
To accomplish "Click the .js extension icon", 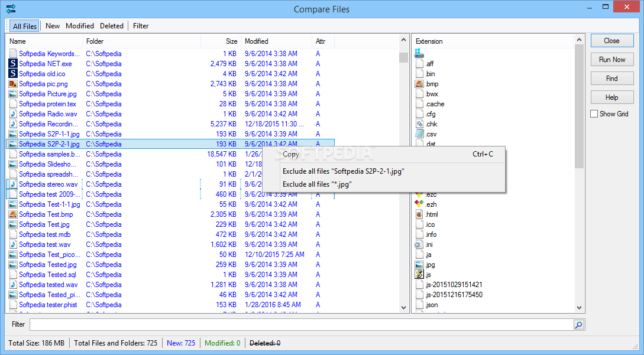I will [419, 275].
